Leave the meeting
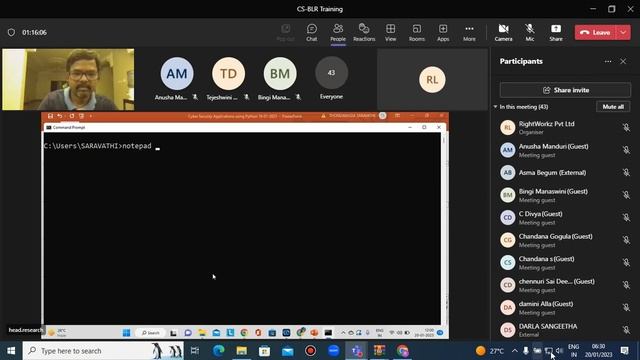640x360 pixels. [x=596, y=32]
